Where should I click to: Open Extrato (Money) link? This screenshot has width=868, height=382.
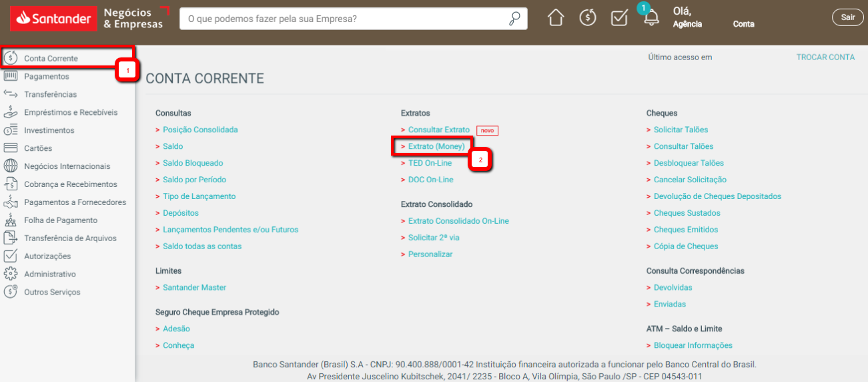(436, 146)
